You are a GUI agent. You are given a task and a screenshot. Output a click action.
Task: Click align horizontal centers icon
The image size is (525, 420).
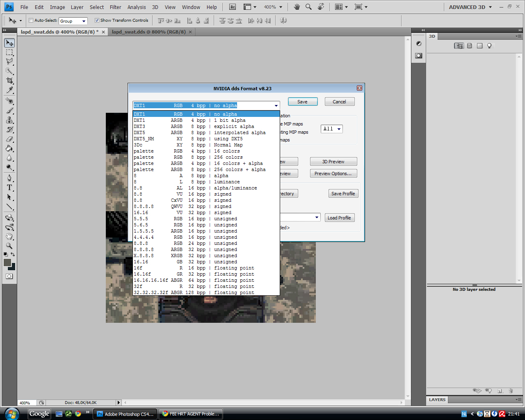tap(198, 21)
